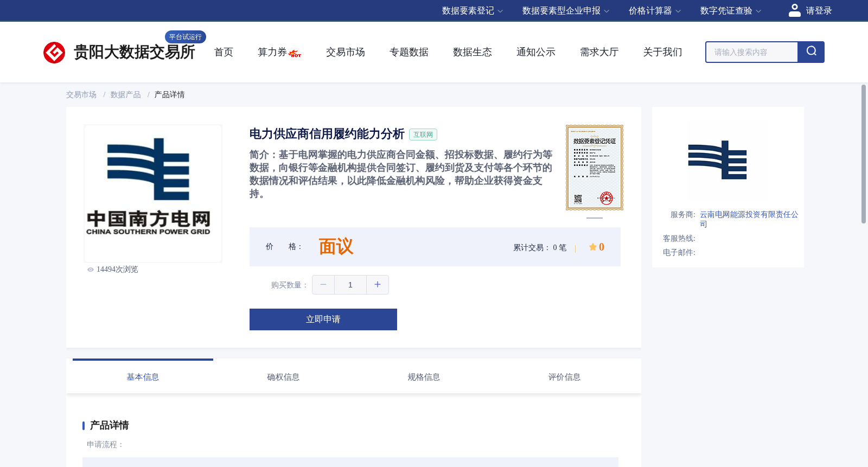Click the purchase quantity input field
The height and width of the screenshot is (467, 868).
click(x=350, y=285)
